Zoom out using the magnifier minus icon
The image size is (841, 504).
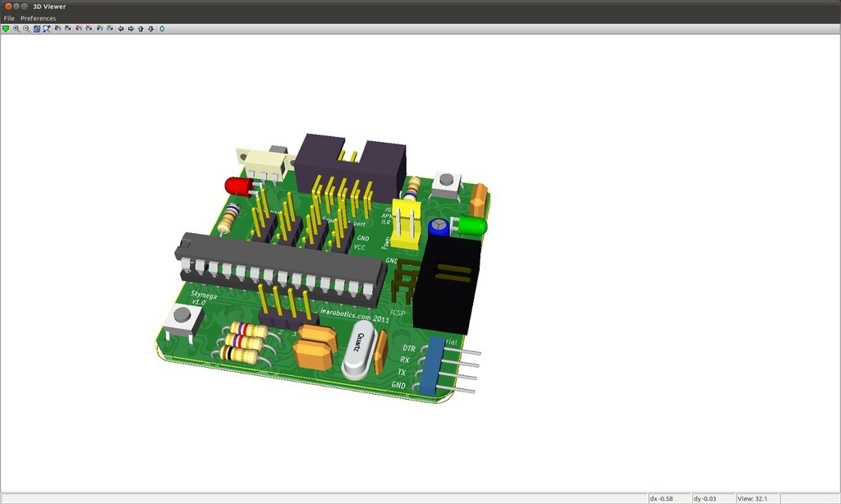click(26, 29)
